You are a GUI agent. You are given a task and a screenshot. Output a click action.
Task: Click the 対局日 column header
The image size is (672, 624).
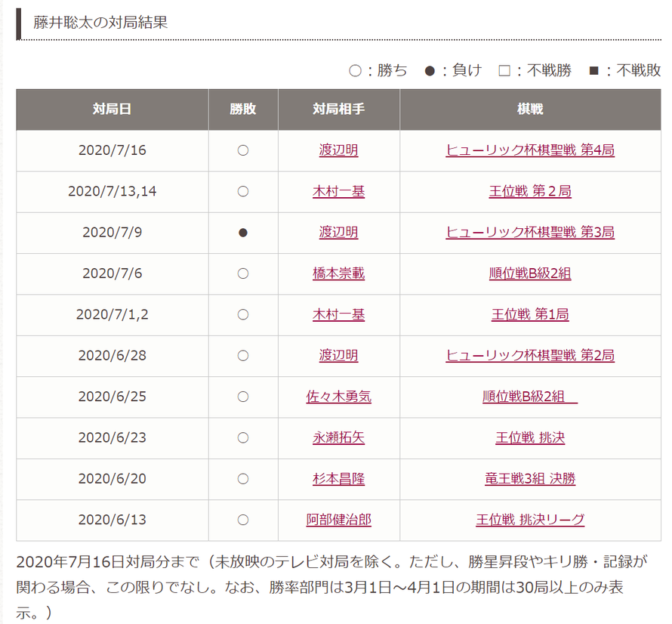(x=113, y=110)
